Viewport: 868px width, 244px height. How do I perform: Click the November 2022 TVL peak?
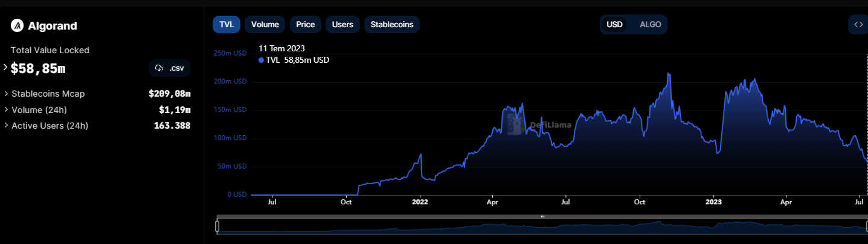click(668, 74)
